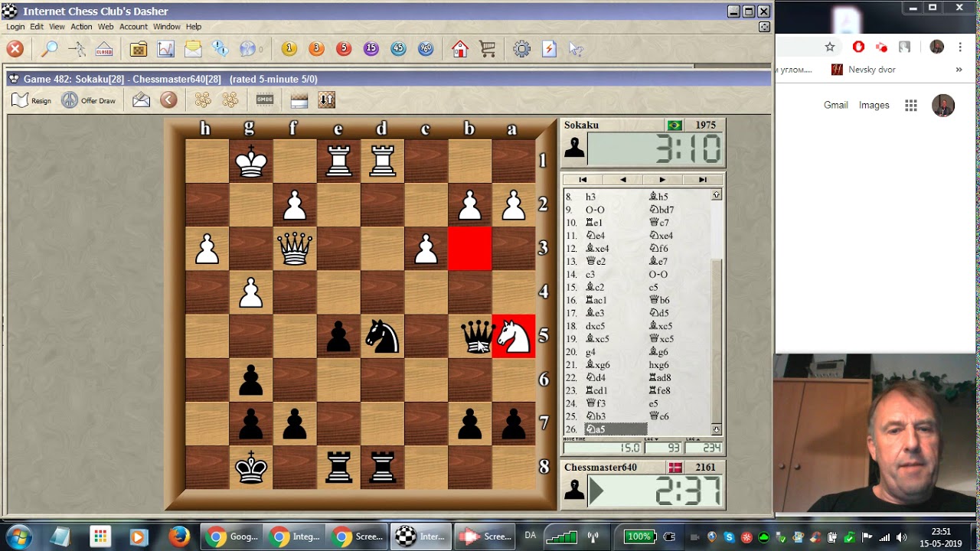
Task: Click the cursor help pointer icon
Action: click(577, 49)
